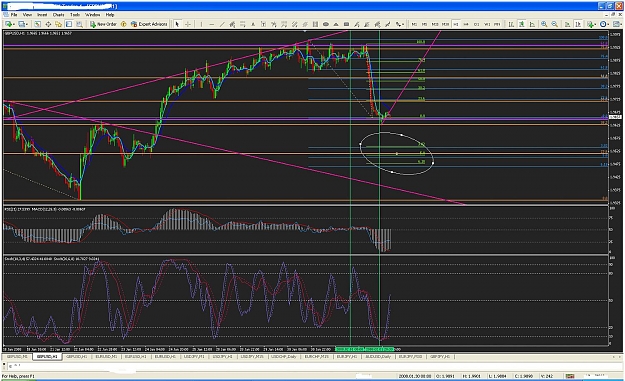Open the Help menu
Image resolution: width=625 pixels, height=381 pixels.
110,15
